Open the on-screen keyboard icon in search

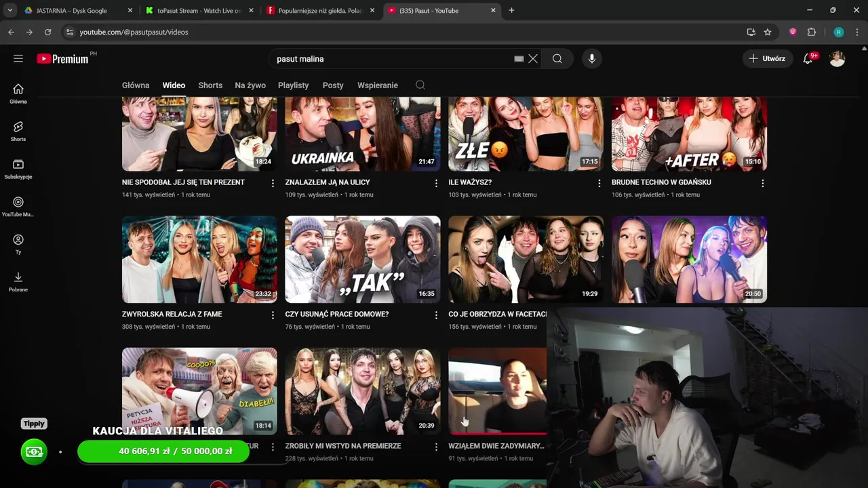point(519,59)
